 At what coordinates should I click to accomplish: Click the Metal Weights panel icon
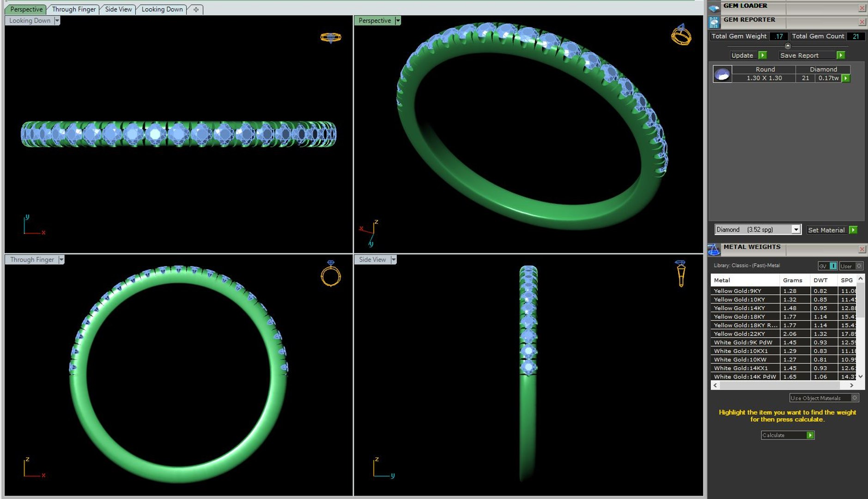714,249
